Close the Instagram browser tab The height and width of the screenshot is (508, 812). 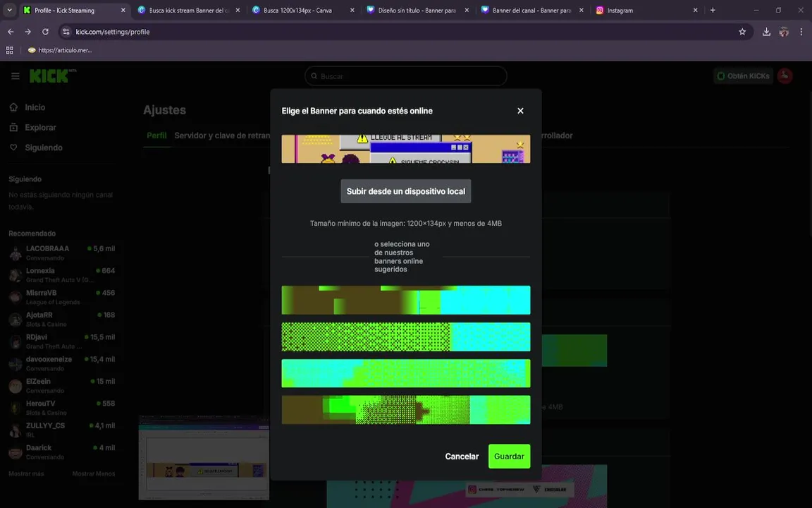point(696,10)
